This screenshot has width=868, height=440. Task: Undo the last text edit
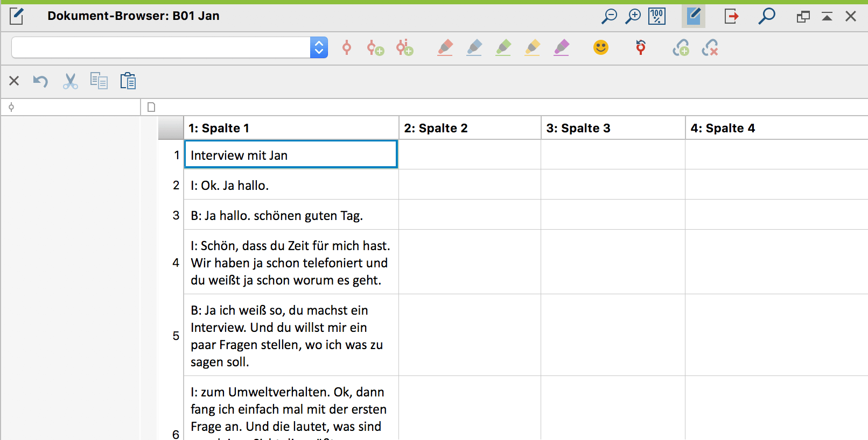(x=41, y=81)
